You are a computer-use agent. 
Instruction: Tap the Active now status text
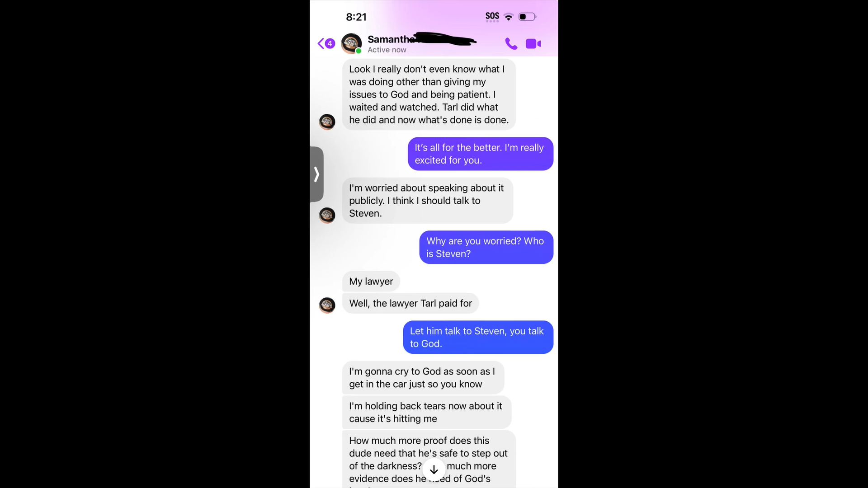[387, 50]
